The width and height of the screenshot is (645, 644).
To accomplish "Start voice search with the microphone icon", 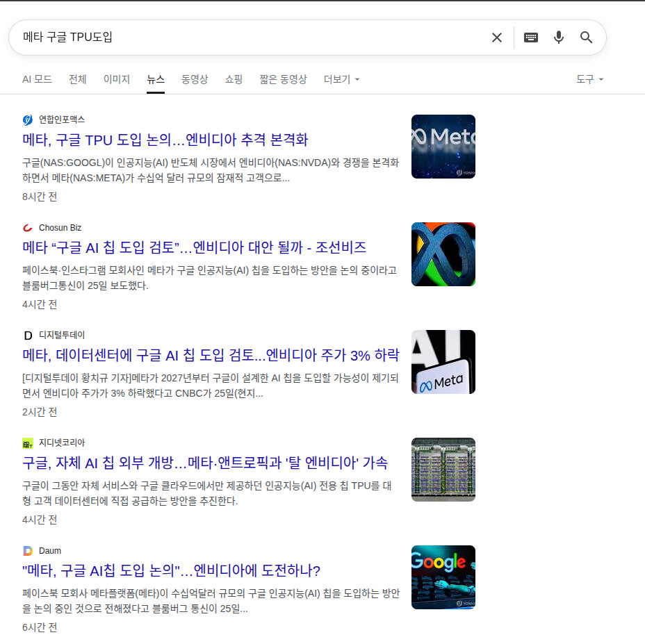I will point(559,38).
